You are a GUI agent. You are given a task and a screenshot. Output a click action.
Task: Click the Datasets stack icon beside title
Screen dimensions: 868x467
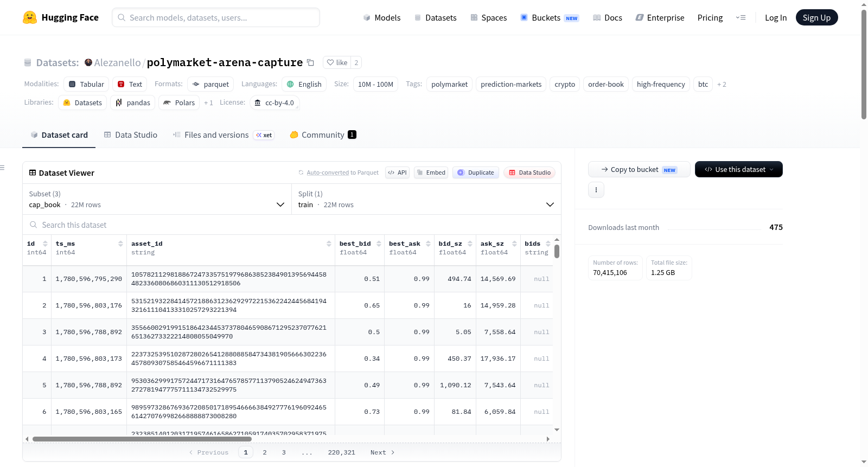[28, 62]
